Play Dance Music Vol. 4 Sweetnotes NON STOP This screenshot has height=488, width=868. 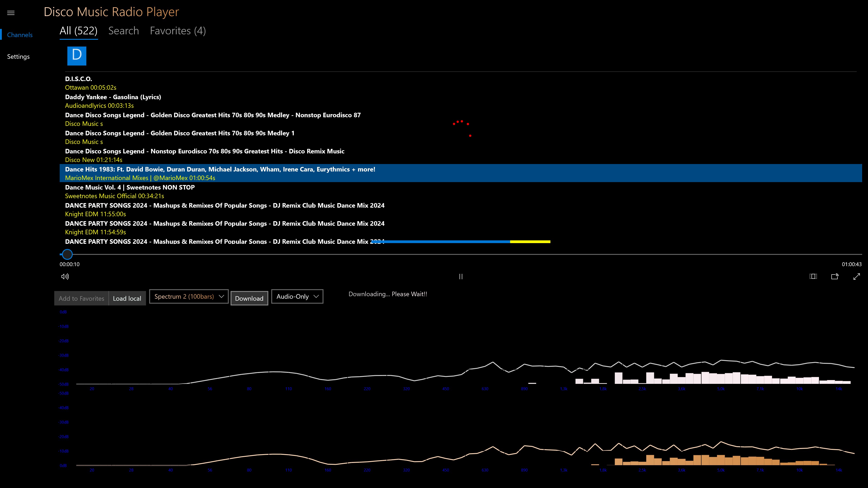click(x=130, y=191)
